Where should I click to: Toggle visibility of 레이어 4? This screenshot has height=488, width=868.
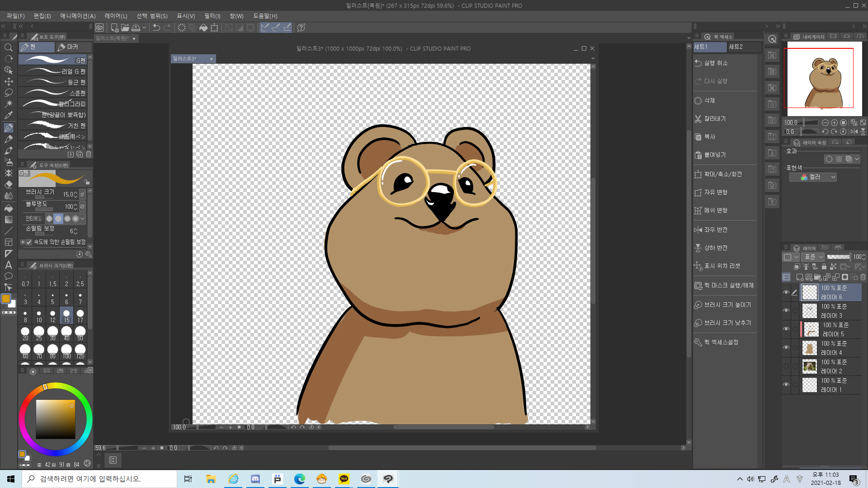click(786, 347)
